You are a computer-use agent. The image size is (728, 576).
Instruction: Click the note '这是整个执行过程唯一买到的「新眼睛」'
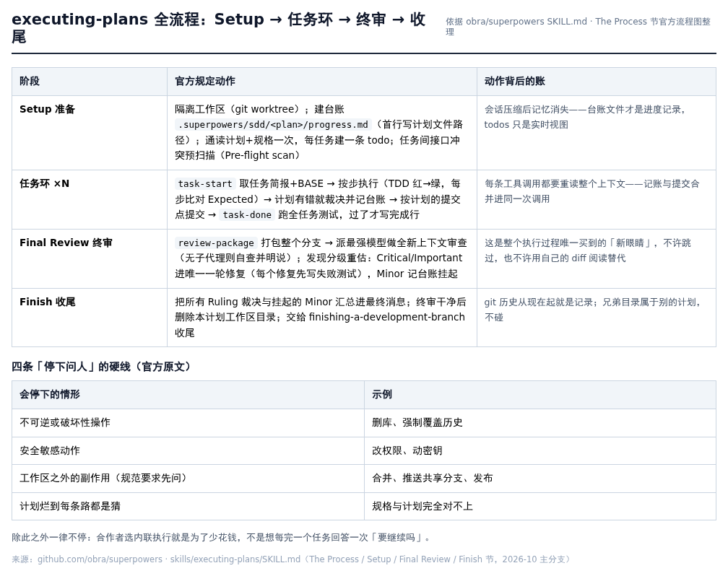click(569, 243)
